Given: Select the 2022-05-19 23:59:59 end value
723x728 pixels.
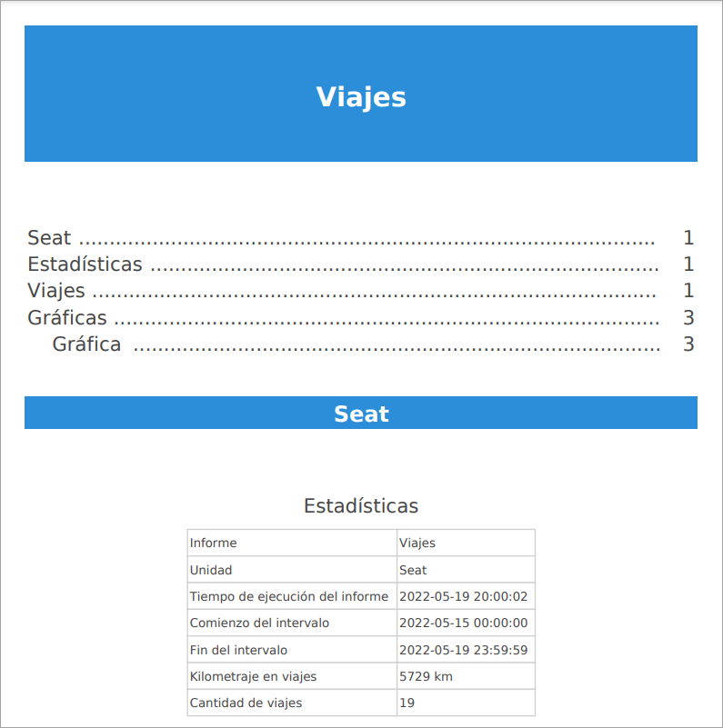Looking at the screenshot, I should click(463, 650).
